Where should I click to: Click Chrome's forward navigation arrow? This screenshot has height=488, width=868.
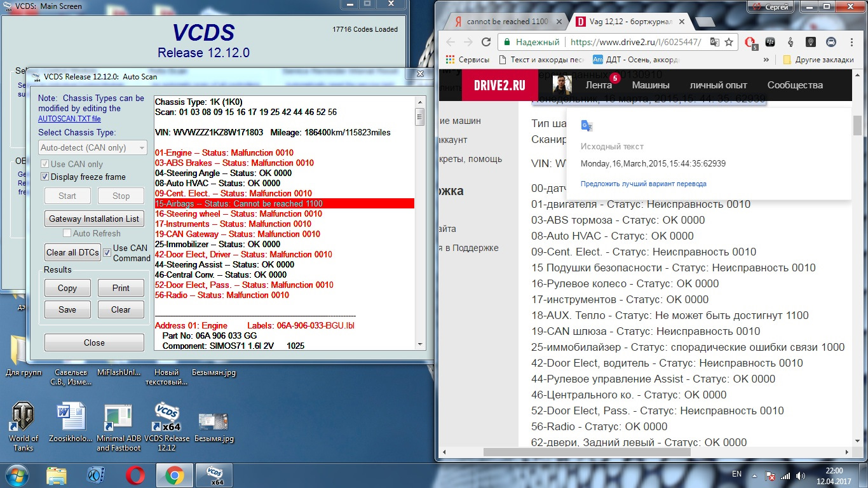tap(468, 42)
